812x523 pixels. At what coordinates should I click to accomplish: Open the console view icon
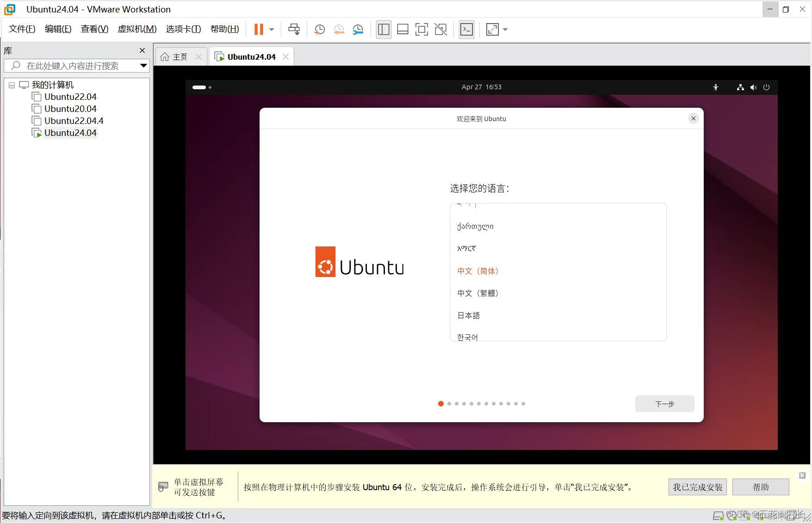[466, 30]
